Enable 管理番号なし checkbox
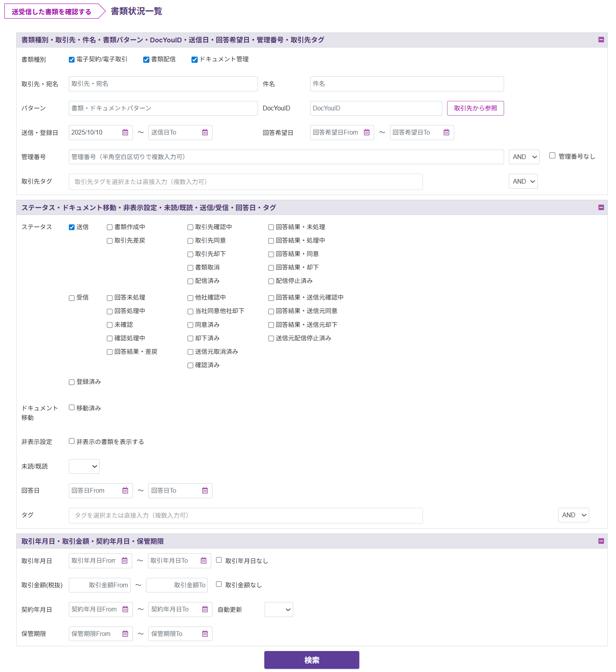The height and width of the screenshot is (672, 616). [x=552, y=156]
